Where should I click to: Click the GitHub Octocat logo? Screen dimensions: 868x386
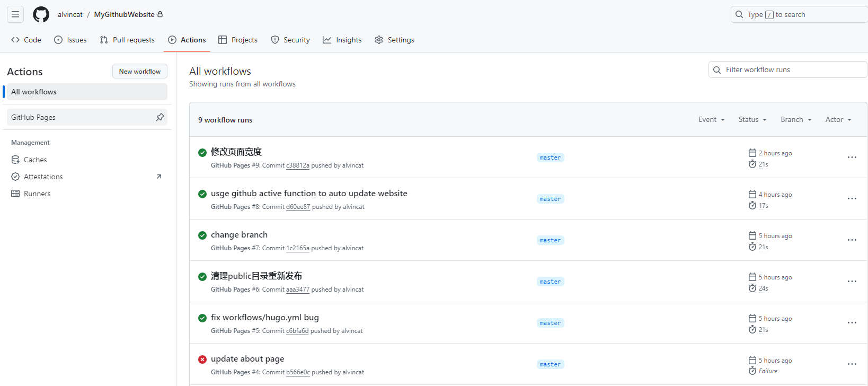click(x=41, y=14)
